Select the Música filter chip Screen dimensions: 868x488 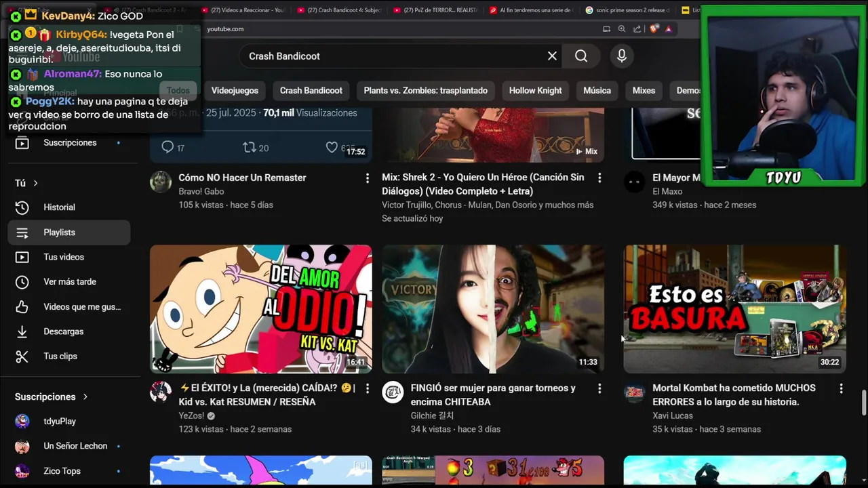coord(597,91)
